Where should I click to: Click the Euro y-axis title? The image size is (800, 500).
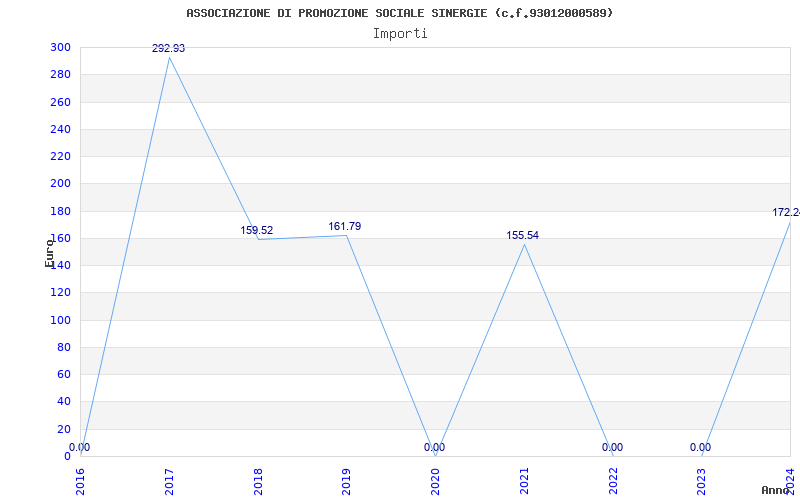tap(49, 253)
